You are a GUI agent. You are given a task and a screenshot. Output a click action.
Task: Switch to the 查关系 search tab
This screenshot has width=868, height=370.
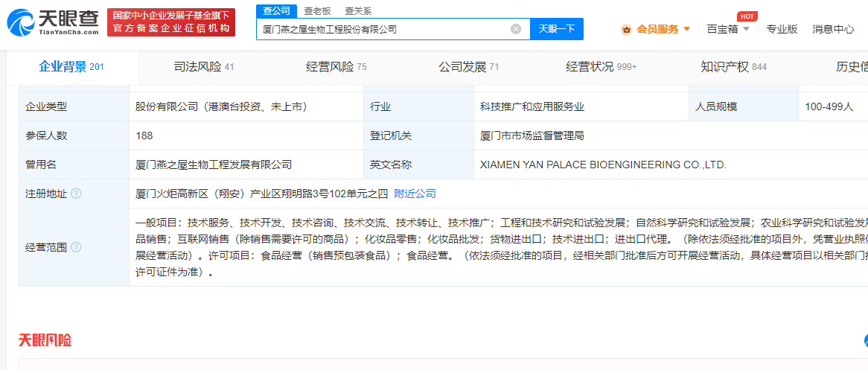pyautogui.click(x=358, y=10)
